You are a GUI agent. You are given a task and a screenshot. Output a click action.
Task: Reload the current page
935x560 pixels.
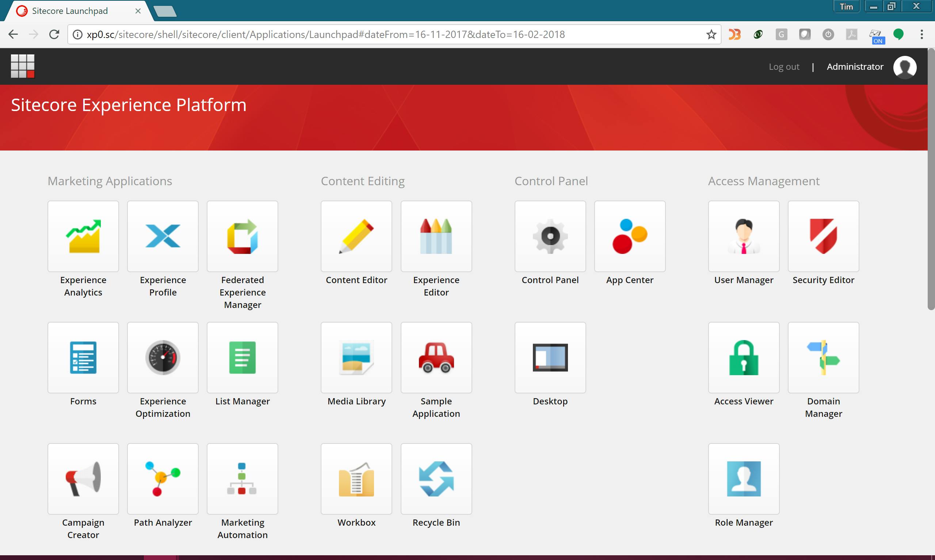tap(54, 34)
